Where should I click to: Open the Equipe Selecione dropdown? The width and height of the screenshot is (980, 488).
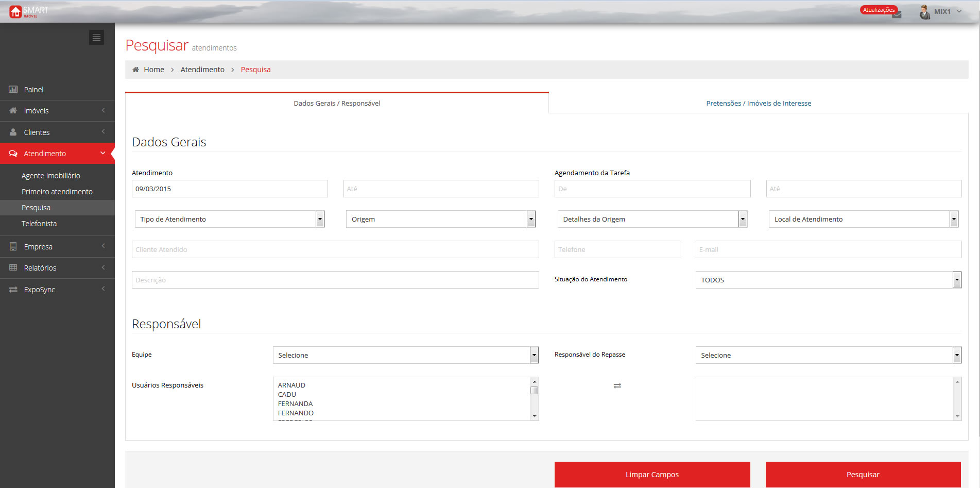tap(405, 355)
